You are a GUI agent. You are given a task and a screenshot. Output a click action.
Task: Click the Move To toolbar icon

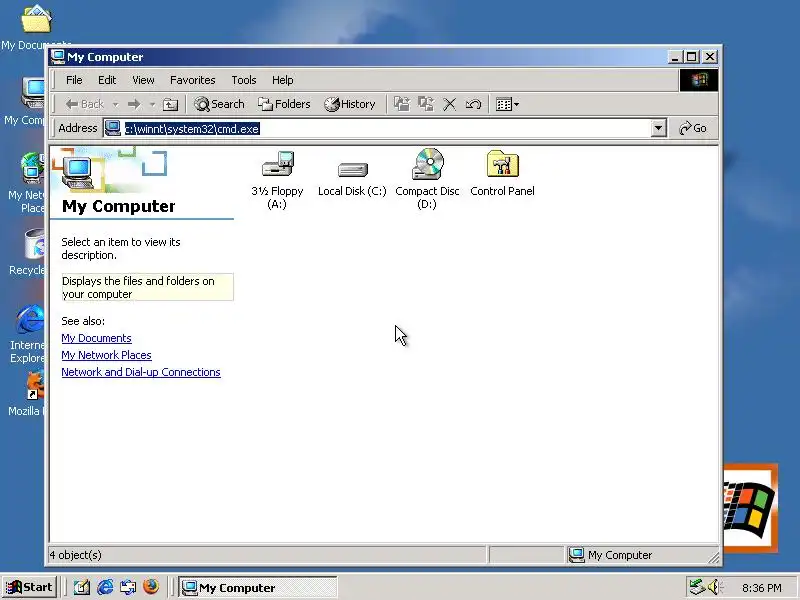402,104
